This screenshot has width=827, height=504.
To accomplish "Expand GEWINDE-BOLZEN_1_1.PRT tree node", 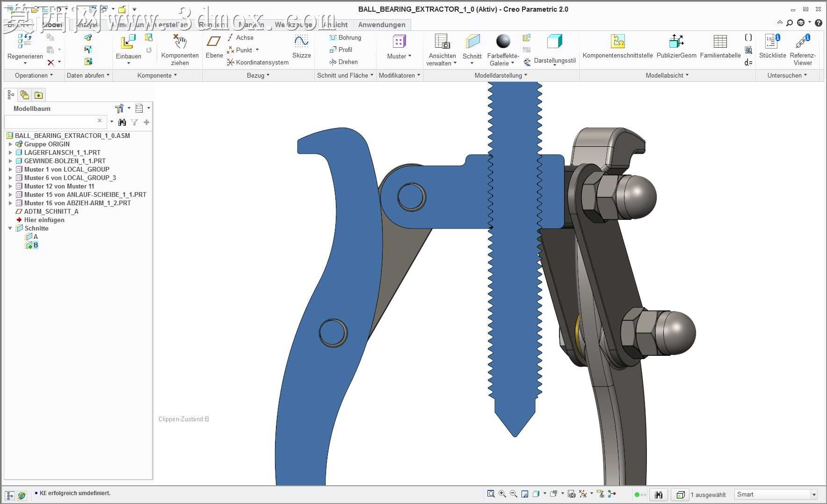I will pyautogui.click(x=10, y=161).
